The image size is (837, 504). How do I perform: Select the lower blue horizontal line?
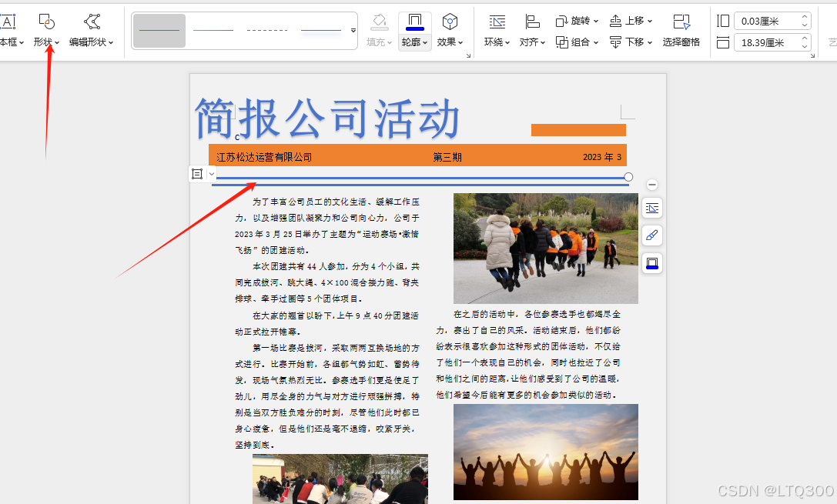tap(420, 185)
